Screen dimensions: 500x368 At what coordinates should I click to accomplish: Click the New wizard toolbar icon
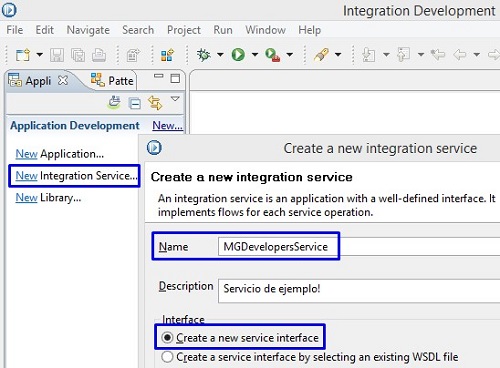point(23,55)
